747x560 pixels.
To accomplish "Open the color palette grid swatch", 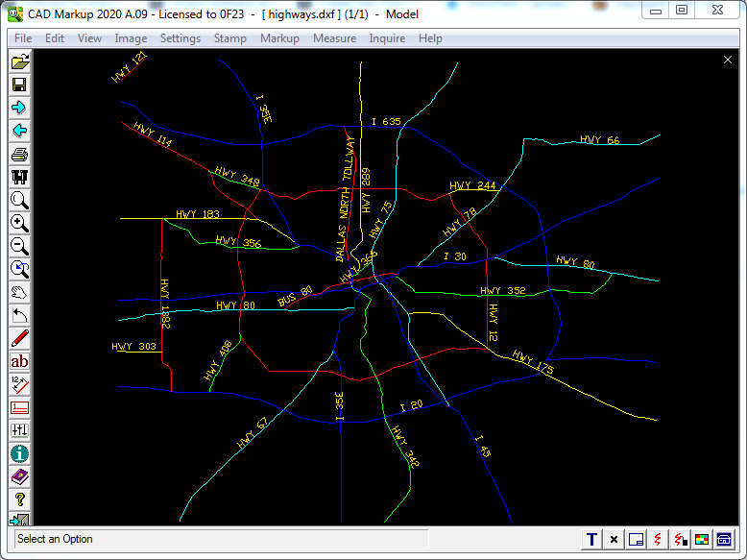I will coord(702,540).
